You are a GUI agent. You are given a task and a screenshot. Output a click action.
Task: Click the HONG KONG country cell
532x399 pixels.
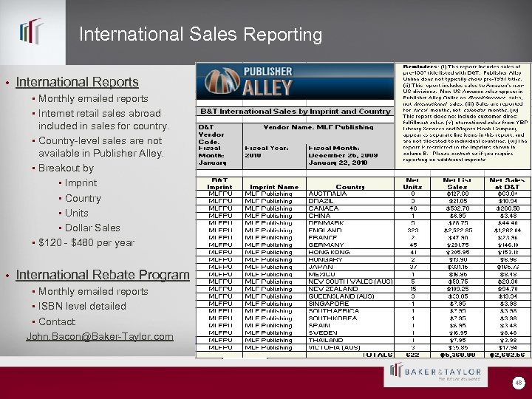coord(350,253)
